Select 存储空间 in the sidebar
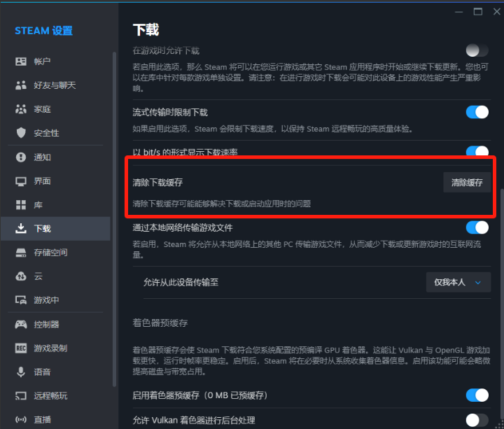This screenshot has height=429, width=504. (x=55, y=253)
